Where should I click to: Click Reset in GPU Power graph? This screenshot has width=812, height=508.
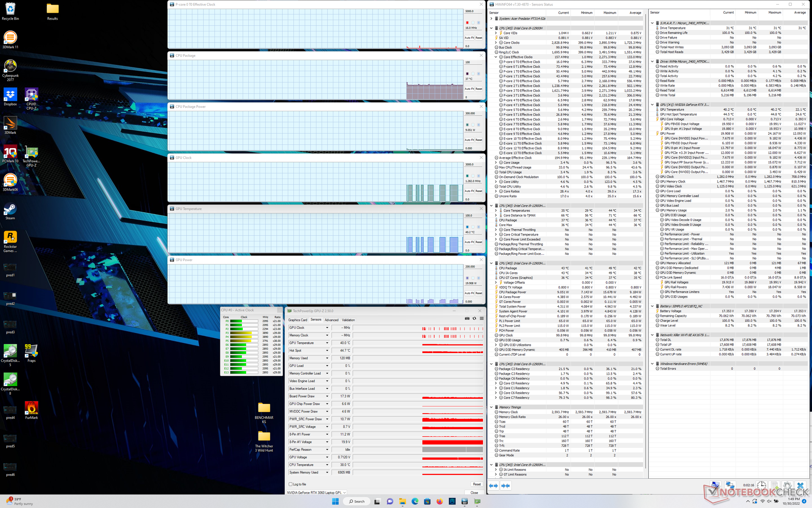[x=479, y=293]
